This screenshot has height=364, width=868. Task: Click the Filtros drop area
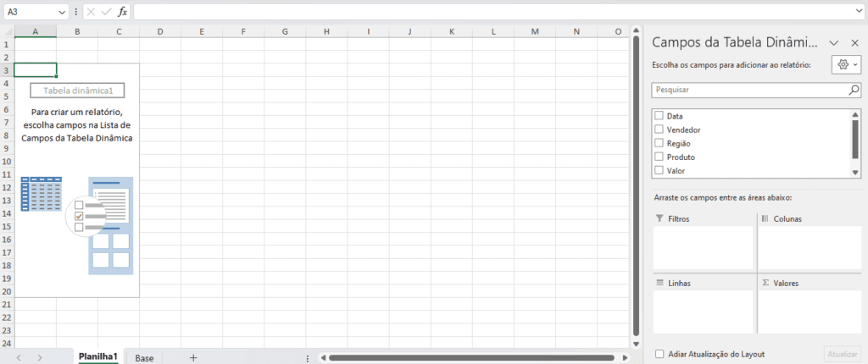click(703, 247)
